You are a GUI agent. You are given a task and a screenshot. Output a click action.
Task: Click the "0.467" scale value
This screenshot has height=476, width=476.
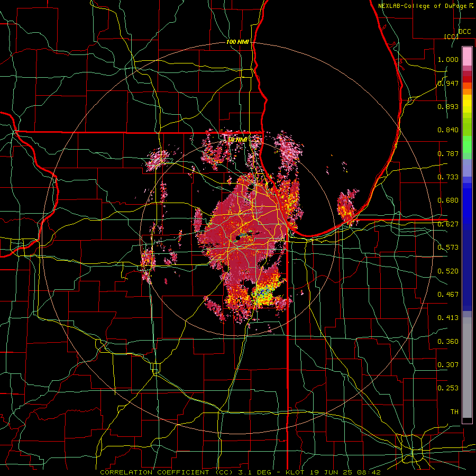(448, 295)
